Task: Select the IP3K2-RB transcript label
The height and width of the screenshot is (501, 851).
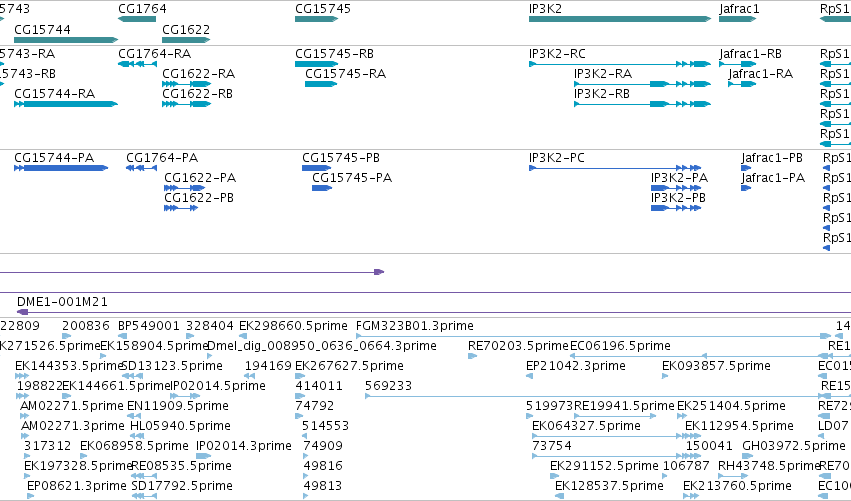Action: coord(602,94)
